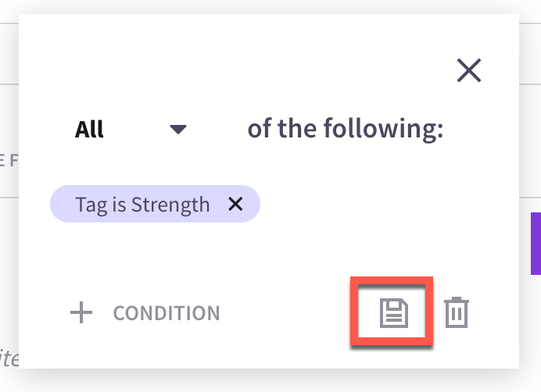Remove the Tag is Strength condition
The height and width of the screenshot is (392, 541).
coord(235,204)
